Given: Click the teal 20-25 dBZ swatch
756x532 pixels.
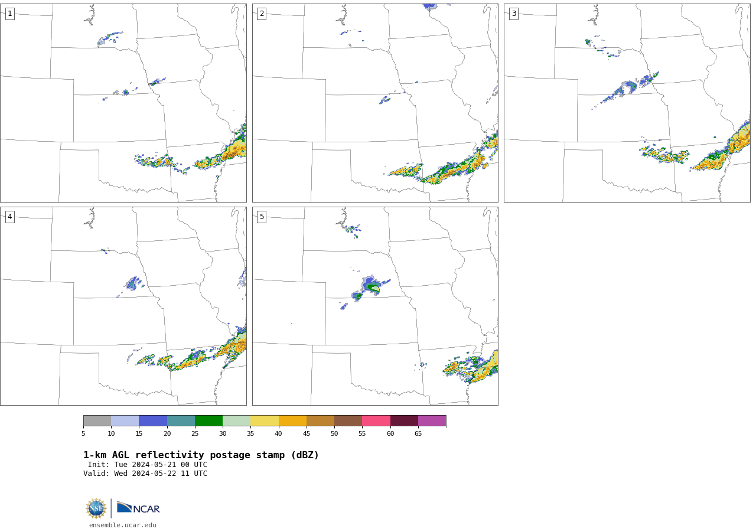Looking at the screenshot, I should [x=181, y=420].
